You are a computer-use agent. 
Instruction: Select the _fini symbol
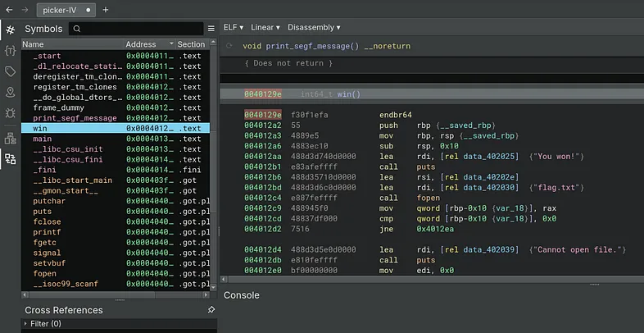116,170
